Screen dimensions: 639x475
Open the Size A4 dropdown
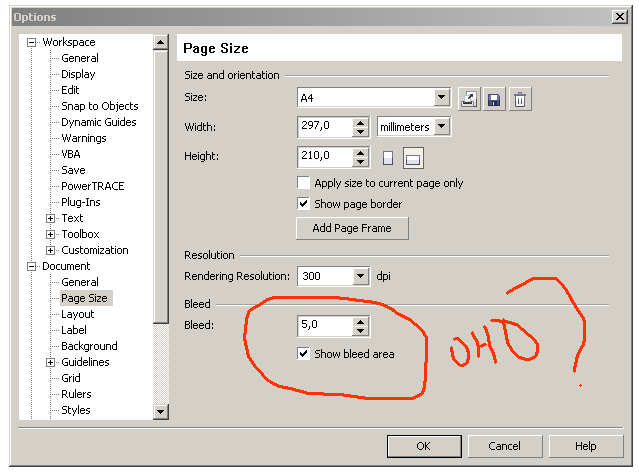pyautogui.click(x=442, y=98)
